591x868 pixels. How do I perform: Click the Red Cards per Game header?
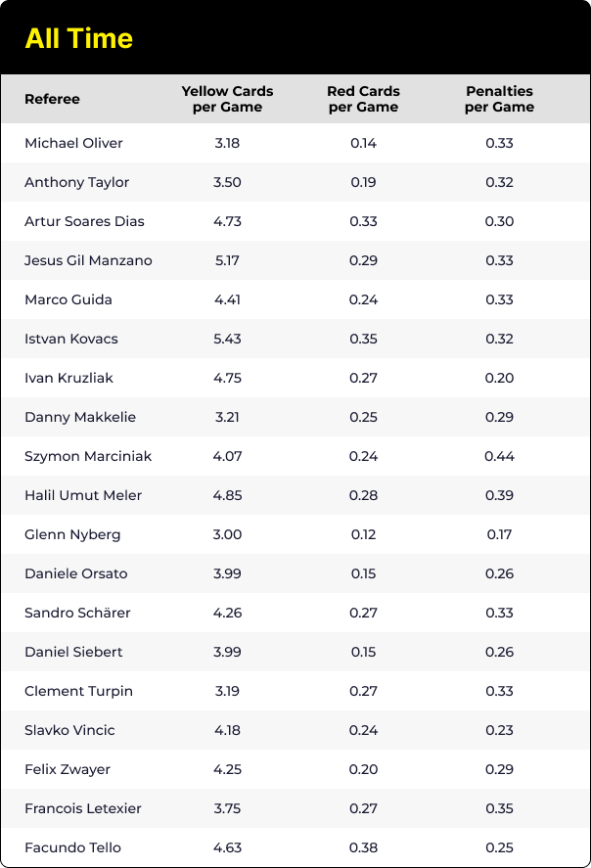[364, 99]
